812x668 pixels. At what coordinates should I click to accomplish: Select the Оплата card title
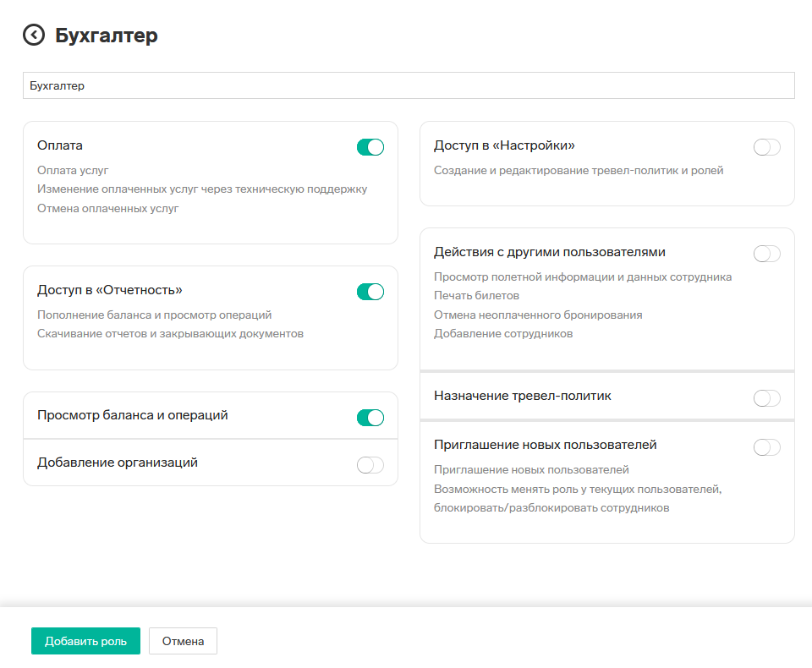pyautogui.click(x=60, y=145)
